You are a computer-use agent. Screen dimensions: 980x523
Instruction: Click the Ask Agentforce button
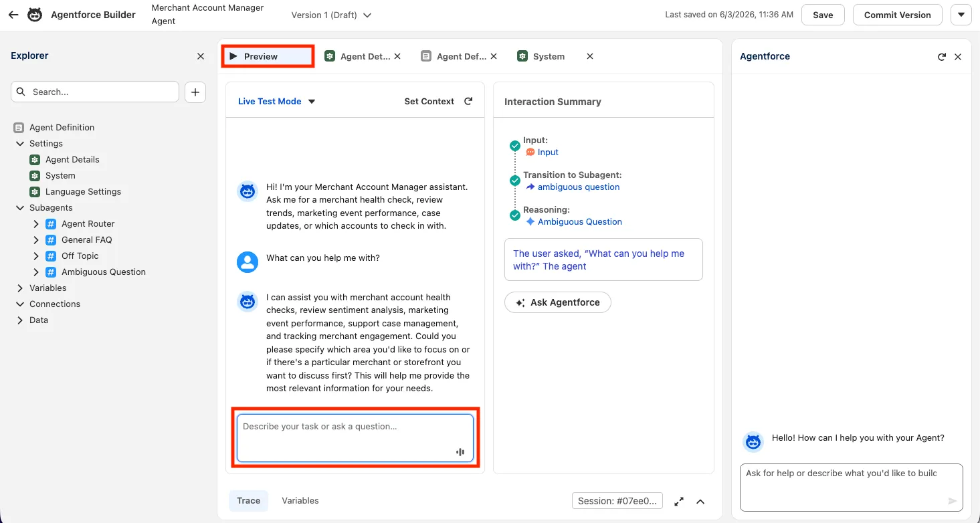click(x=558, y=302)
